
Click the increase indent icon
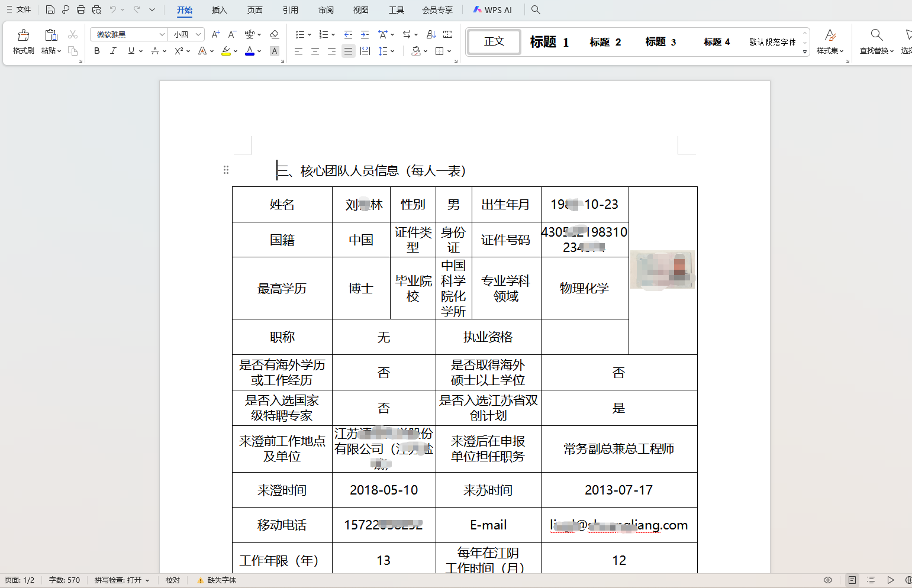pyautogui.click(x=365, y=34)
